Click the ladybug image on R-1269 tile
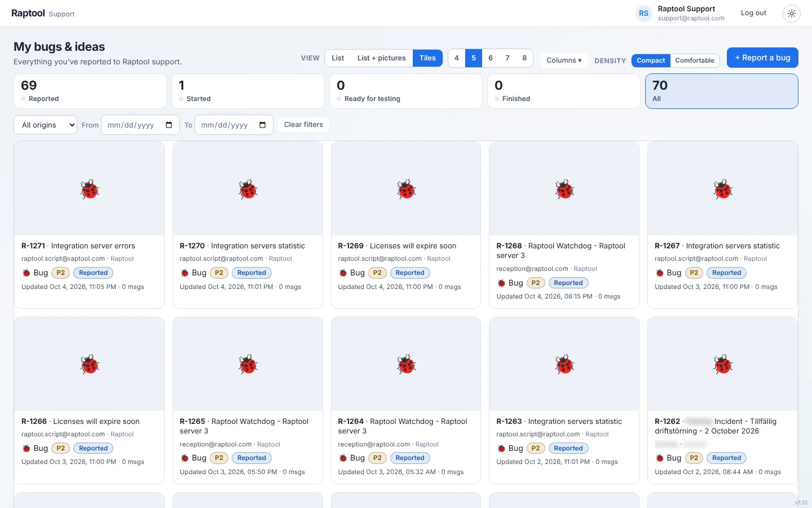 pos(406,189)
